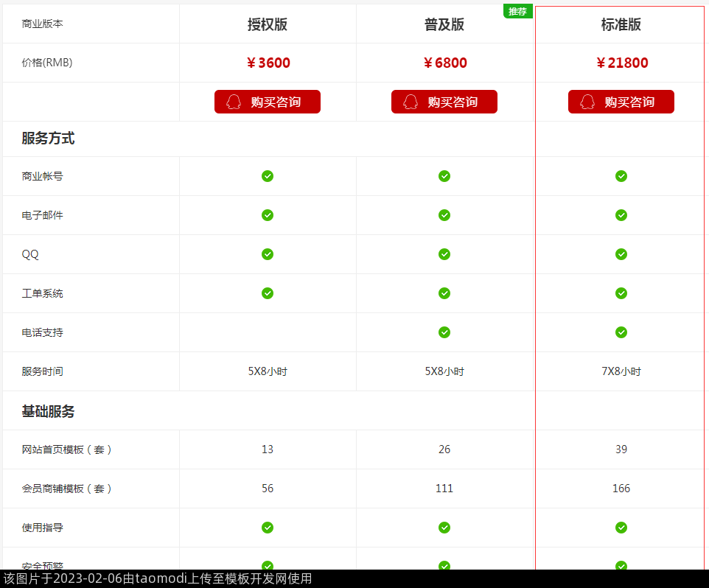Click 购买咨询 button under 普及版
This screenshot has height=588, width=709.
tap(444, 102)
